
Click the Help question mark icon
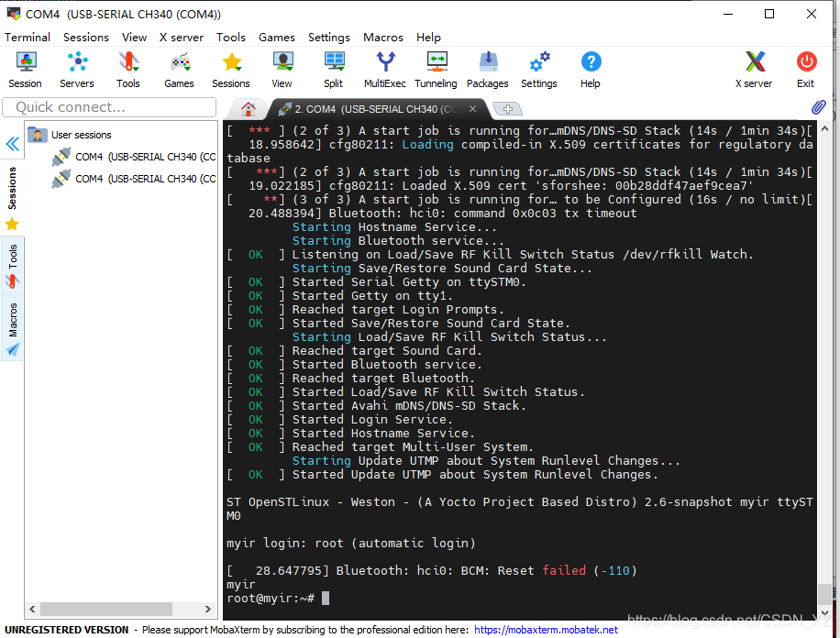tap(591, 70)
